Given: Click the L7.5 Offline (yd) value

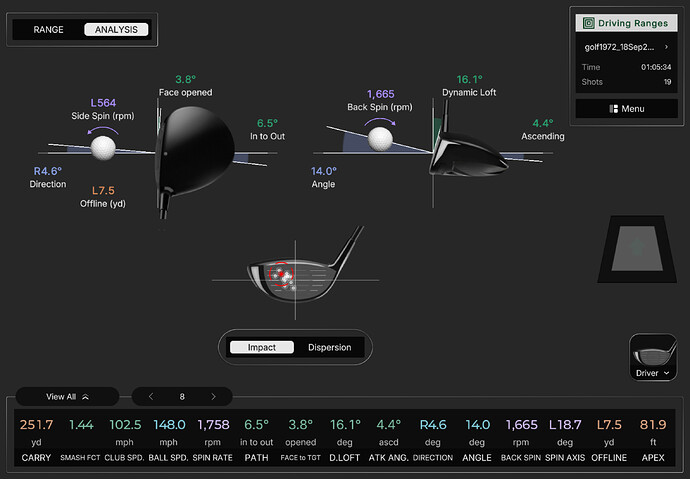Looking at the screenshot, I should pos(103,190).
